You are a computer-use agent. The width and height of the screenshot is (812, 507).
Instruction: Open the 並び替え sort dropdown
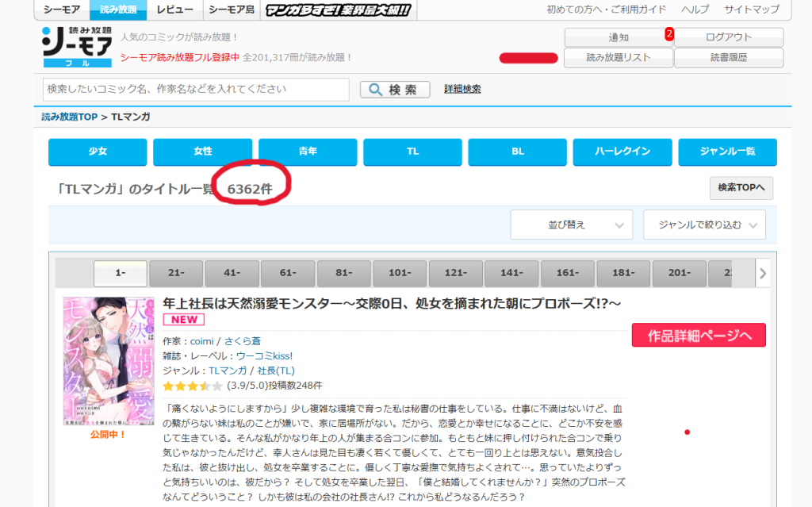pyautogui.click(x=570, y=225)
